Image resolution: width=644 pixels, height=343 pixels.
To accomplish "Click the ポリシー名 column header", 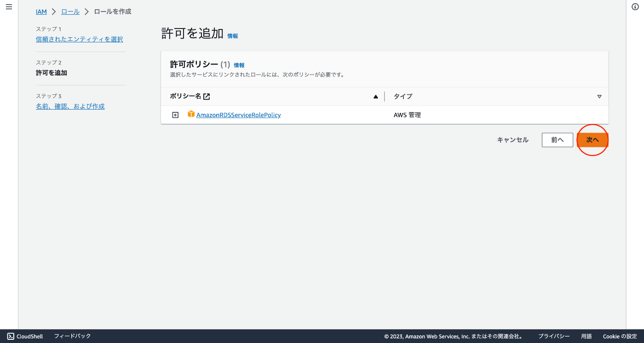I will click(185, 97).
